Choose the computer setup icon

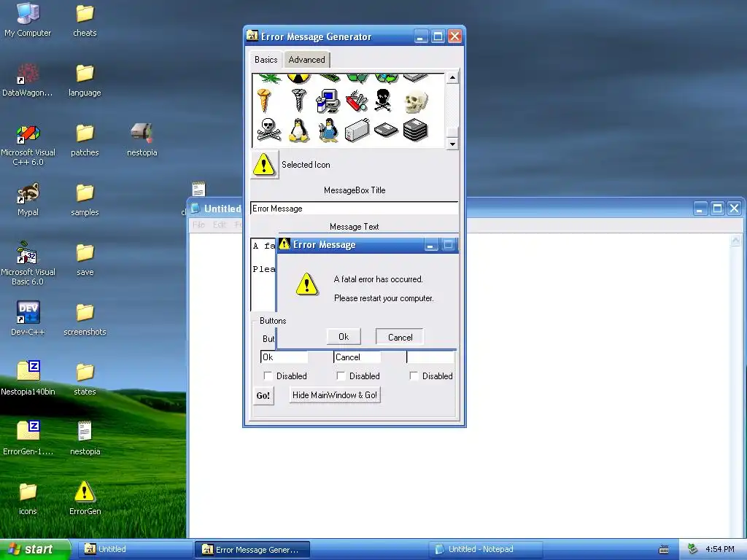pos(328,101)
